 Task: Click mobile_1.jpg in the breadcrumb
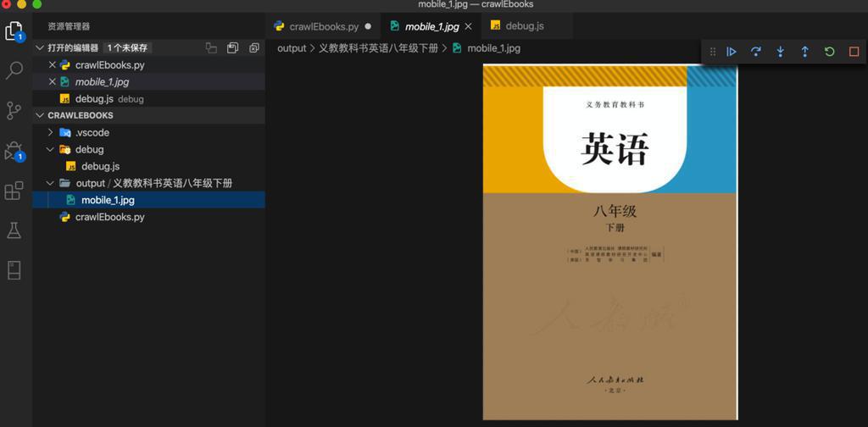(x=494, y=48)
